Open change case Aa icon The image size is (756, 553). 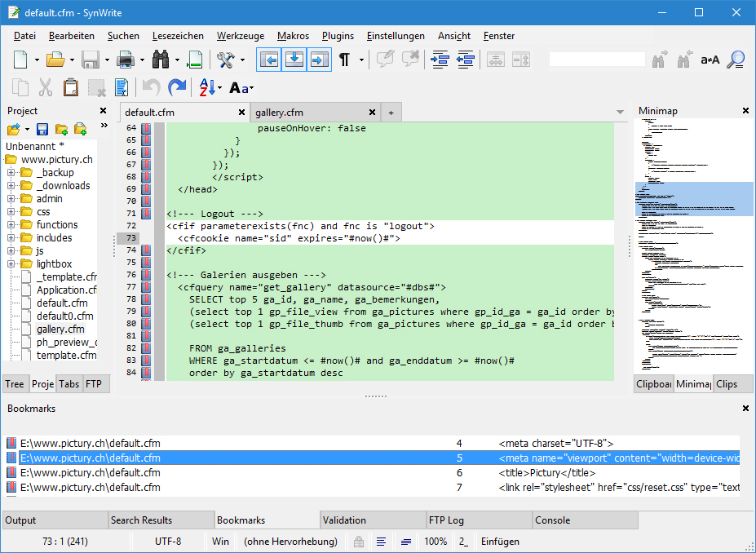240,88
